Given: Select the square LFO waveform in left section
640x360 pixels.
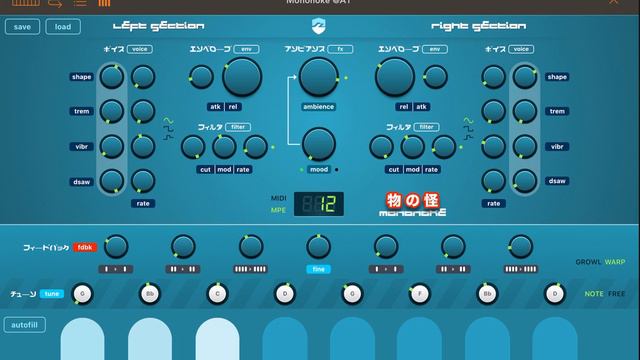Looking at the screenshot, I should [x=168, y=129].
